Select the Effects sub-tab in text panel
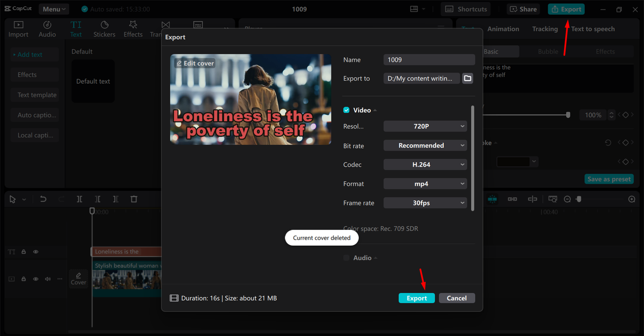644x336 pixels. tap(605, 51)
